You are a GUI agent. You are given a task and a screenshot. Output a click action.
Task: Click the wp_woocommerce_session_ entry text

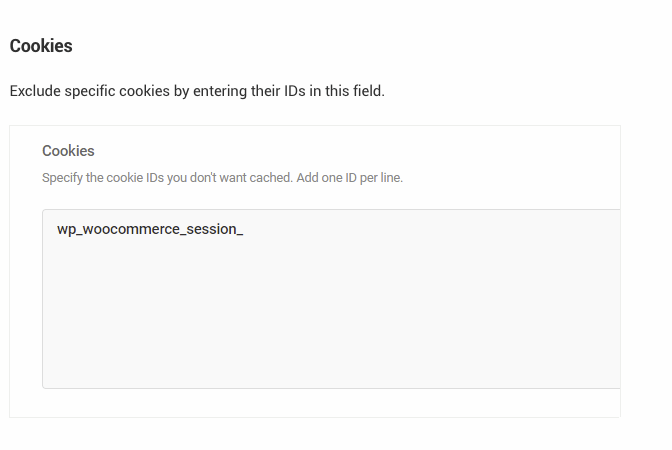click(150, 230)
